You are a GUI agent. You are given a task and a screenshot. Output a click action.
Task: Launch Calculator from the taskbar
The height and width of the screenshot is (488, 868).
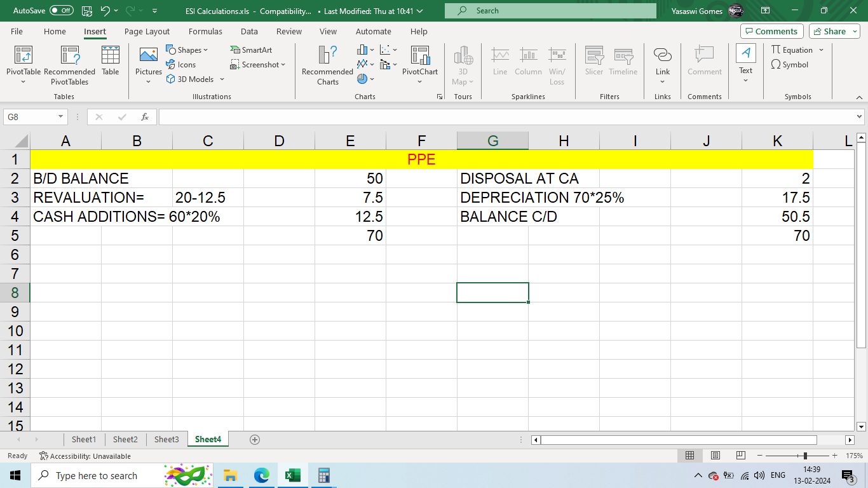[323, 475]
